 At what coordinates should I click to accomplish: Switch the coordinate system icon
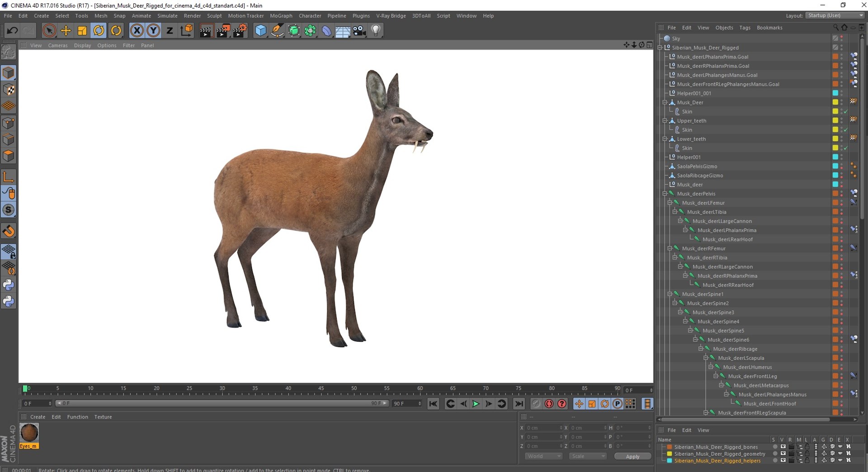coord(186,31)
